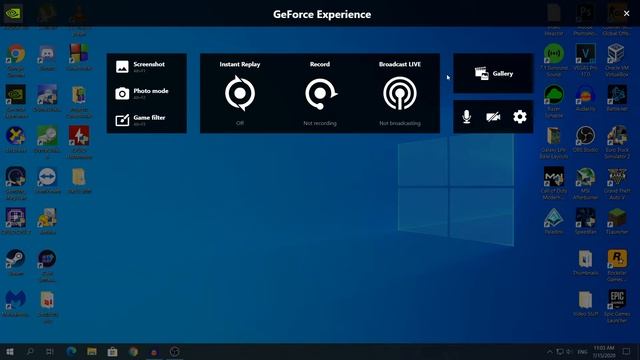Open the Malwarebytes desktop shortcut
This screenshot has width=640, height=360.
pos(16,304)
